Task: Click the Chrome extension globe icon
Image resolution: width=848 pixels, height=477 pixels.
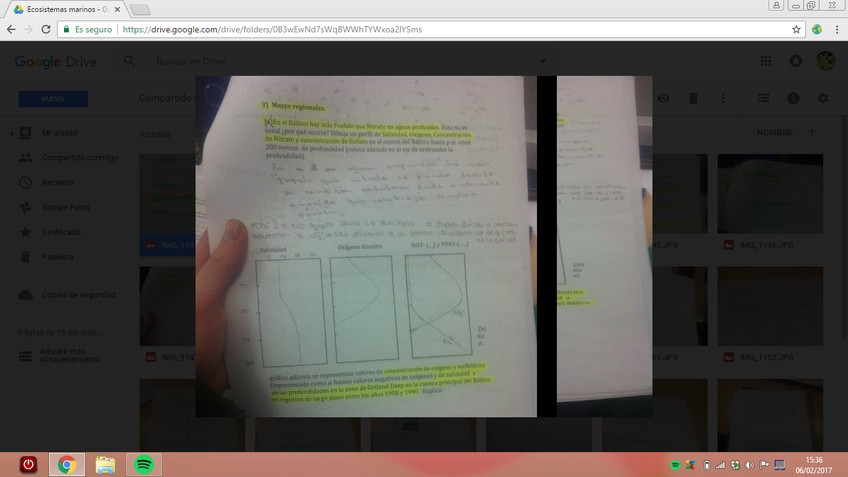Action: click(817, 30)
